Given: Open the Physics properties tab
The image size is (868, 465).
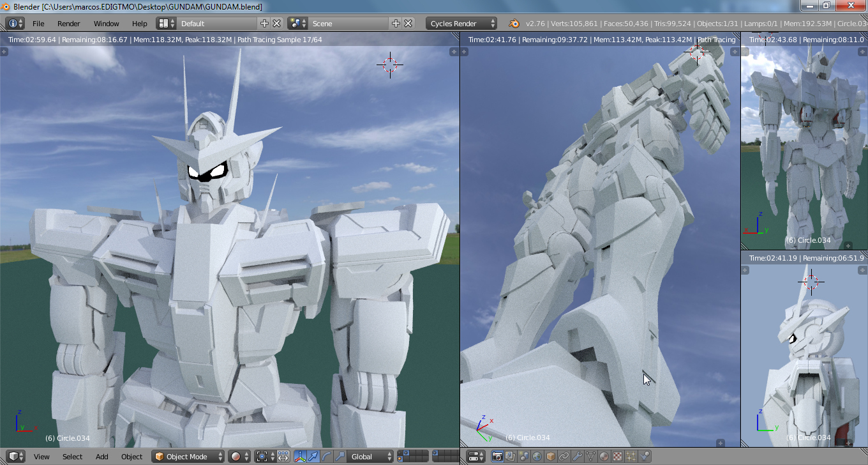Looking at the screenshot, I should pyautogui.click(x=645, y=457).
